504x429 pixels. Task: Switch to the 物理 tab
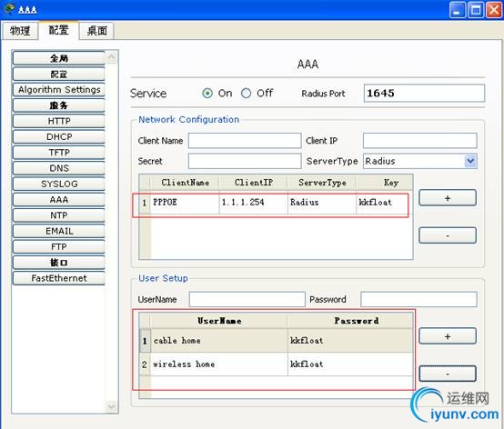(x=20, y=31)
